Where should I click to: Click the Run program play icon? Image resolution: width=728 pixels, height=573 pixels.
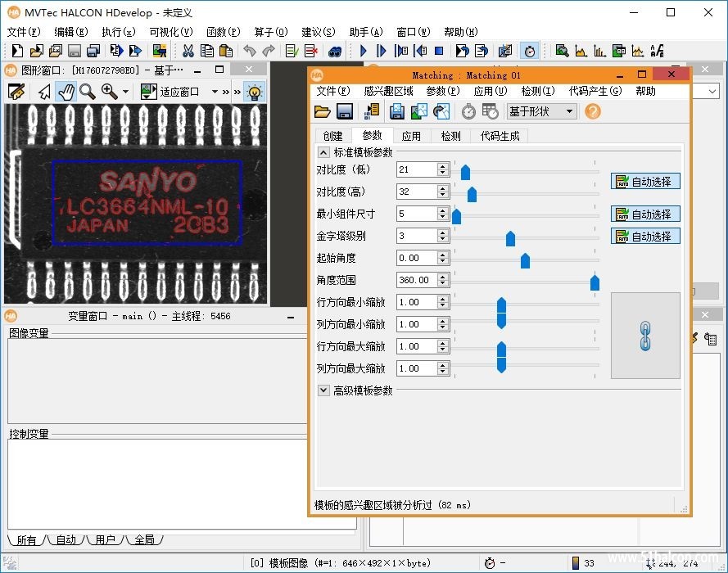(363, 51)
